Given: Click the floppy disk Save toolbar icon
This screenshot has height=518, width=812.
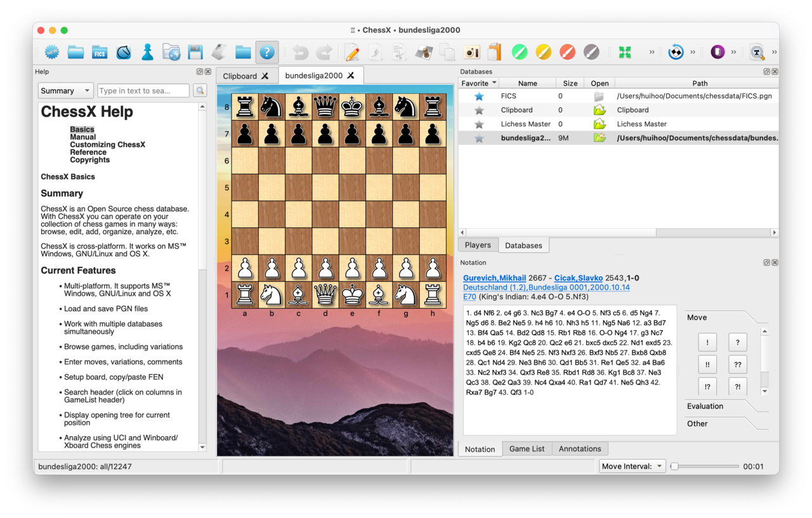Looking at the screenshot, I should point(195,52).
